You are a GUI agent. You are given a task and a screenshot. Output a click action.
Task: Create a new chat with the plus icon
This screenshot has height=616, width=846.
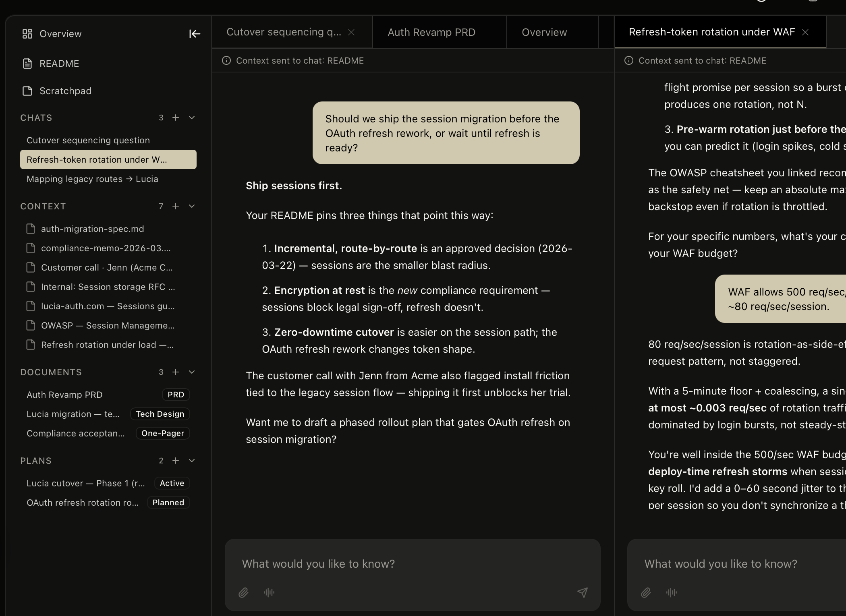(x=176, y=118)
